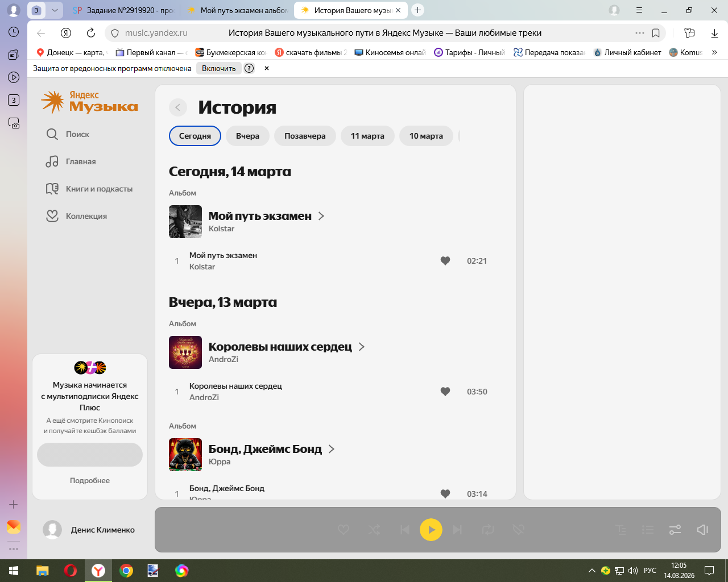Start playback with the yellow play button

(x=431, y=530)
